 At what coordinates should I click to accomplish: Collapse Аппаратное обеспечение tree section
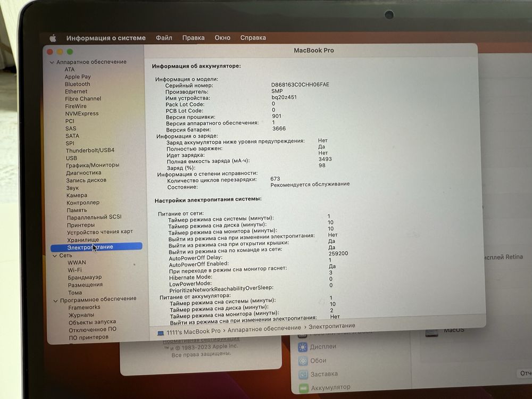click(x=52, y=62)
